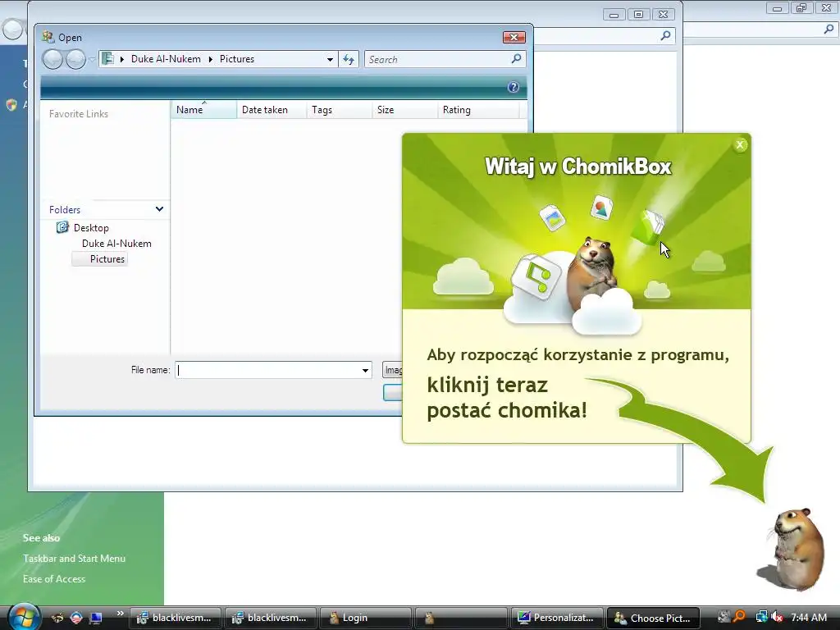Click the Open dialog title icon
This screenshot has height=630, width=840.
(48, 37)
